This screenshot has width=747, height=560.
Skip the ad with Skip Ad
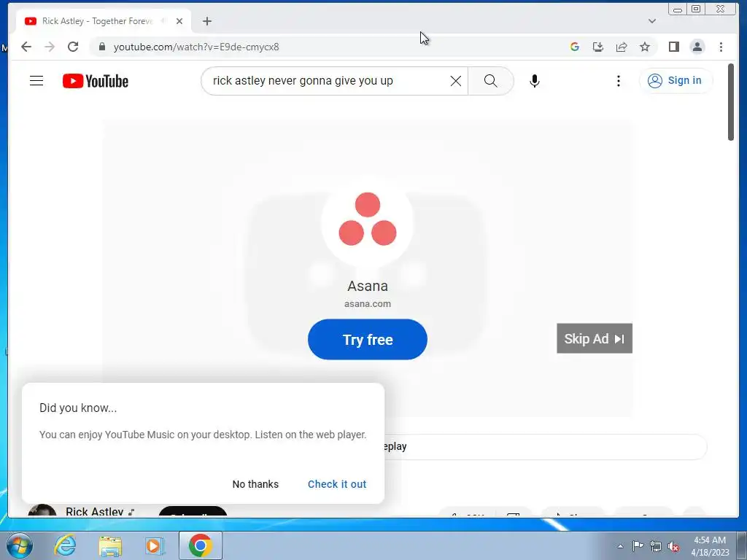click(x=594, y=338)
